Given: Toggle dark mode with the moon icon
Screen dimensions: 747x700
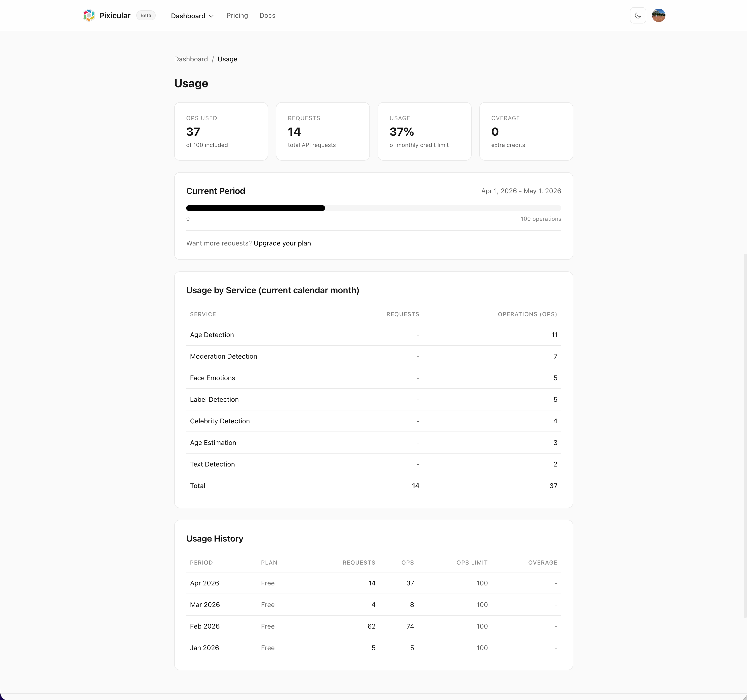Looking at the screenshot, I should click(x=638, y=15).
